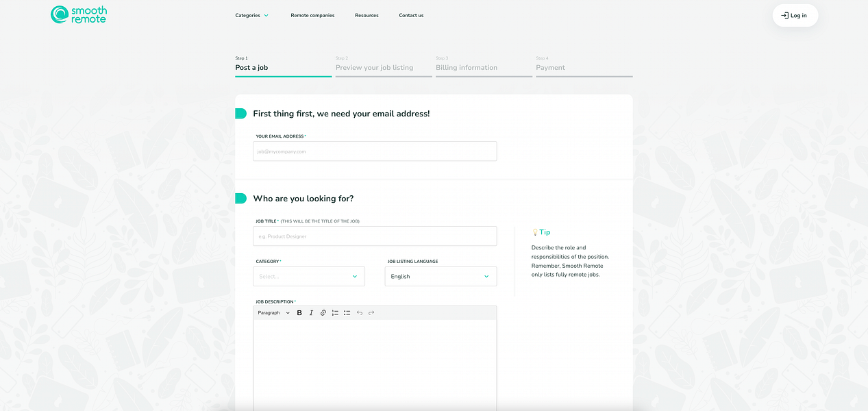Open the Resources page

click(367, 15)
